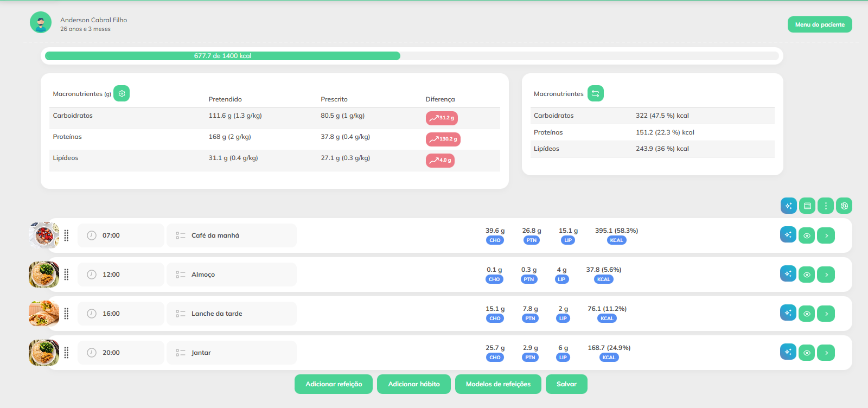868x408 pixels.
Task: Edit the Jantar name field
Action: [232, 353]
